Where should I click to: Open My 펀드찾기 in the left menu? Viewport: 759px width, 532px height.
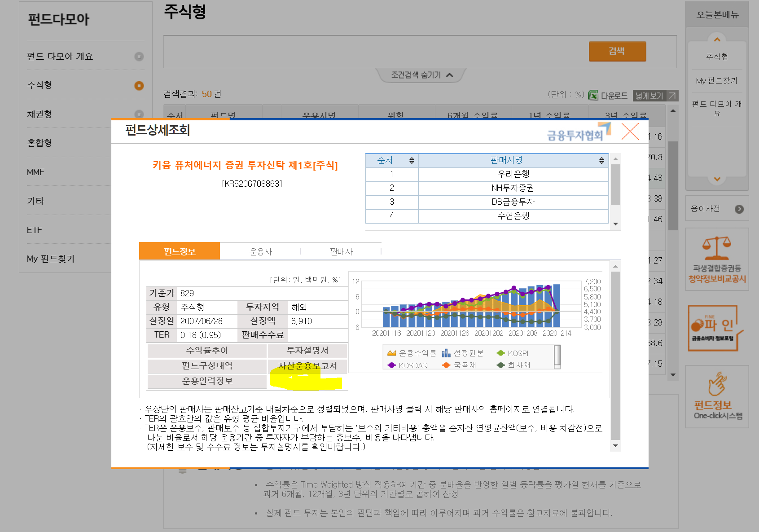click(x=51, y=259)
